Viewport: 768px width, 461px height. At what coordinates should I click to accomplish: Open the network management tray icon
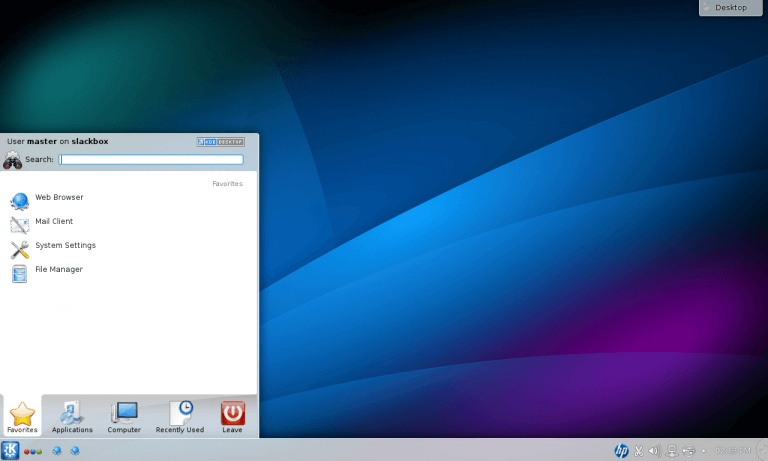tap(672, 450)
